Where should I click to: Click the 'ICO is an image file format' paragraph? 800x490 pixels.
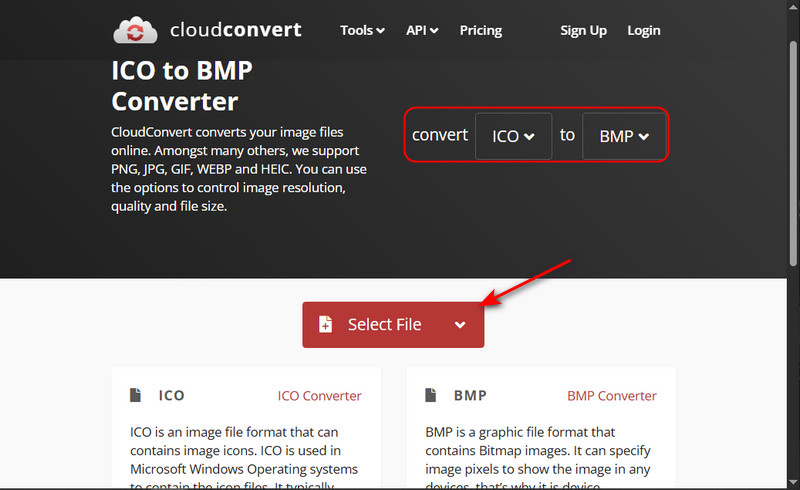(x=244, y=459)
